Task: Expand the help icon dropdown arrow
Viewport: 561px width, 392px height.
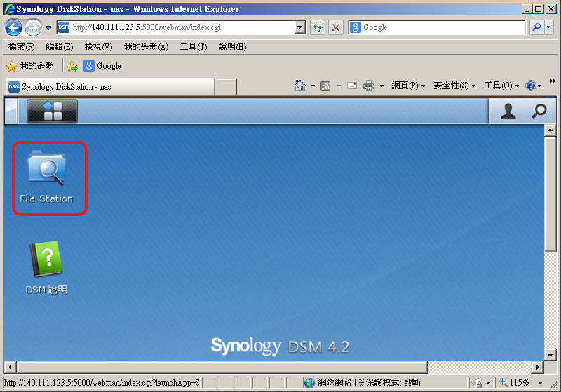Action: (x=539, y=86)
